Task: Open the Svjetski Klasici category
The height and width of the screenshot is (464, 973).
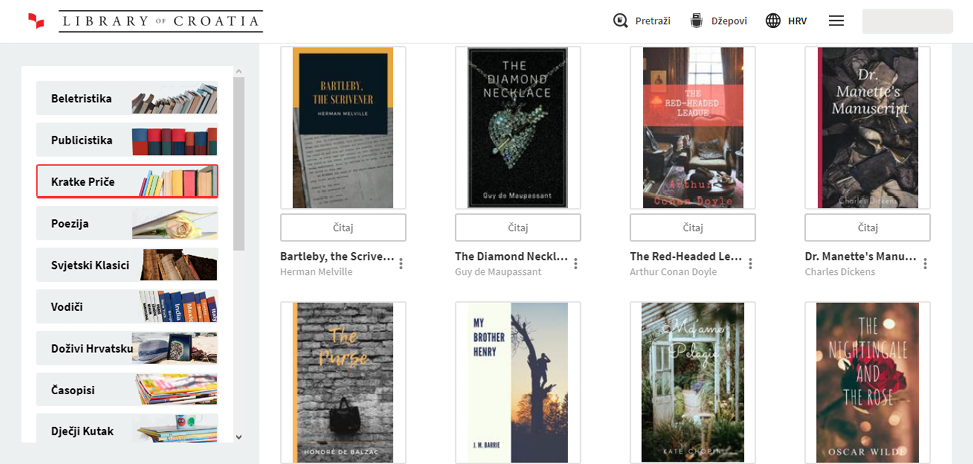Action: click(x=127, y=265)
